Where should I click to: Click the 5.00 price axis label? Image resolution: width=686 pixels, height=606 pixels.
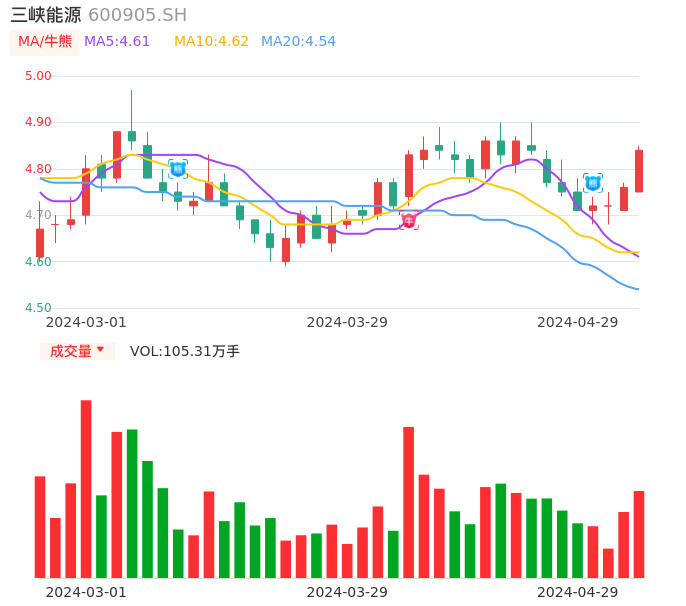coord(38,76)
